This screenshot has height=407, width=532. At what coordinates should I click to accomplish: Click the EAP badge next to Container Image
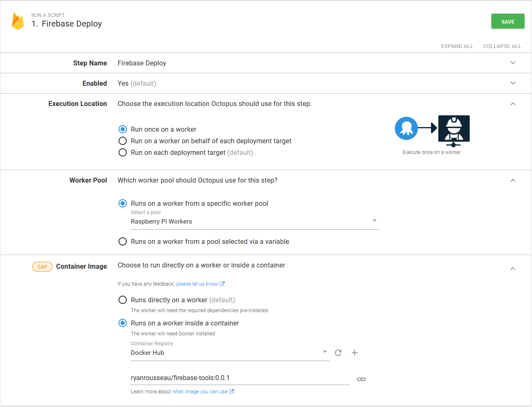click(x=42, y=267)
